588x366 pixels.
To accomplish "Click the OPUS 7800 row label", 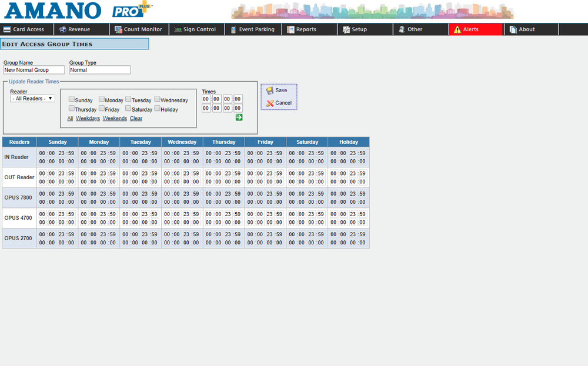I will (x=18, y=197).
